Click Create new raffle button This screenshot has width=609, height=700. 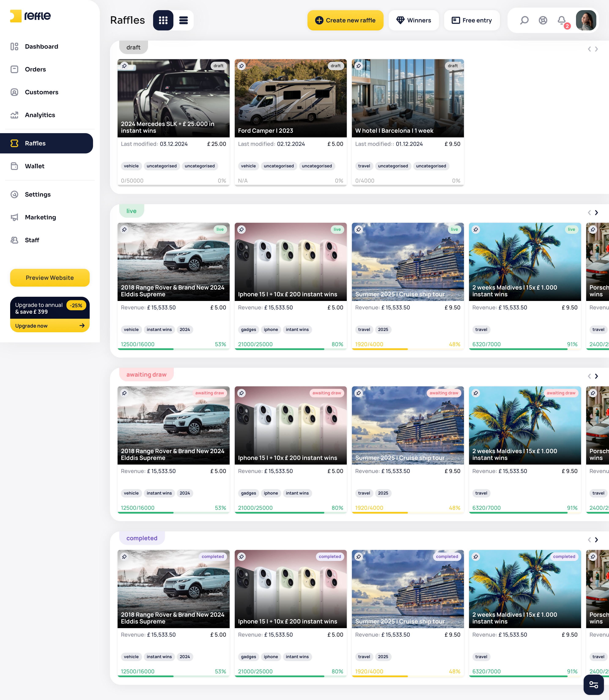[345, 20]
